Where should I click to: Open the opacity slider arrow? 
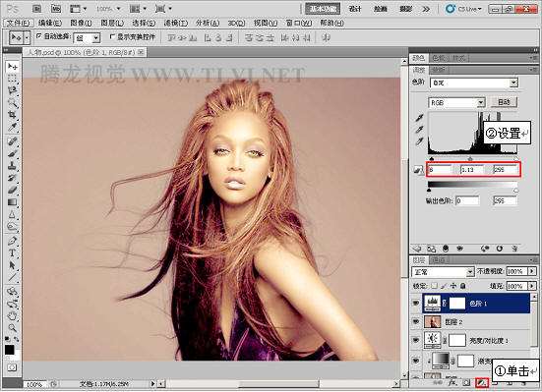pyautogui.click(x=532, y=271)
